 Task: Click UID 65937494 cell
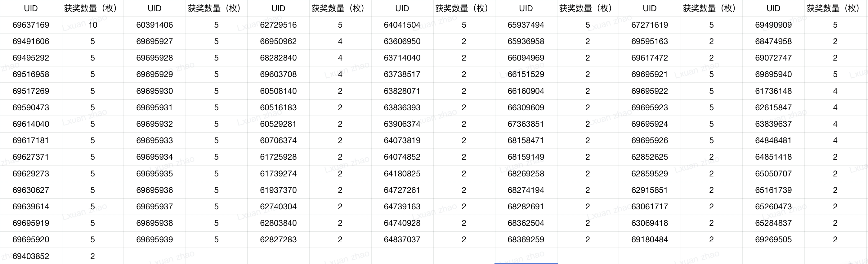pos(526,25)
